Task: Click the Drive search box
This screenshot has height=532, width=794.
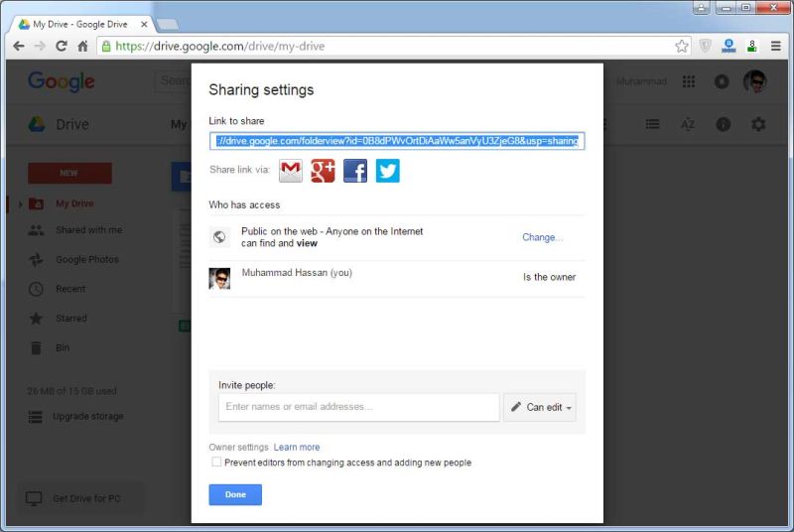Action: pos(173,81)
